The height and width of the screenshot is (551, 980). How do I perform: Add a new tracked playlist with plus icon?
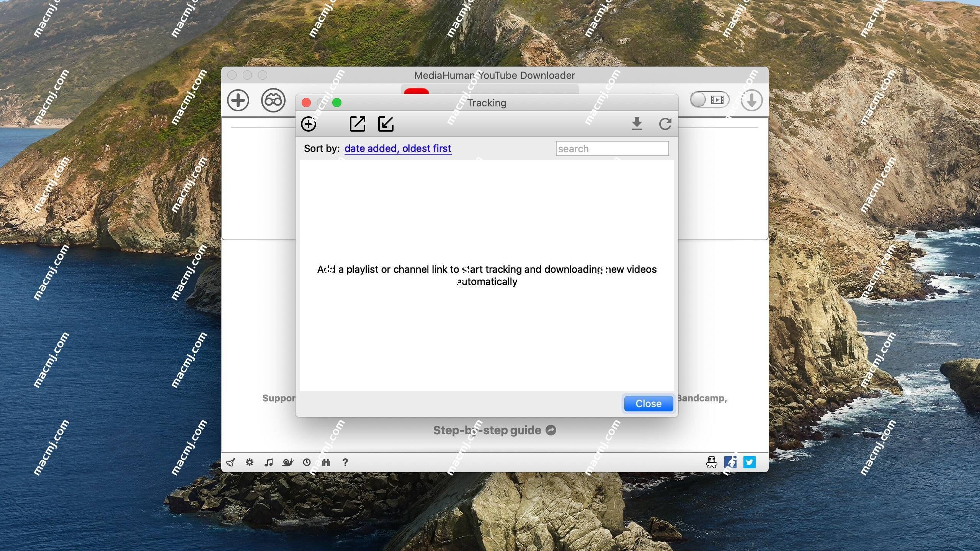pyautogui.click(x=309, y=124)
